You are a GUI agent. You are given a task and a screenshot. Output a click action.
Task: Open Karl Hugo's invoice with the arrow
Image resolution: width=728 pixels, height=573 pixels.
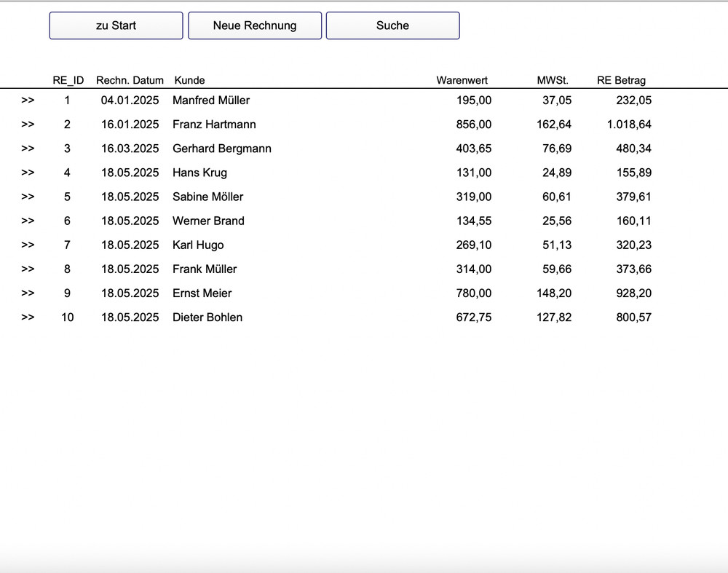point(28,245)
